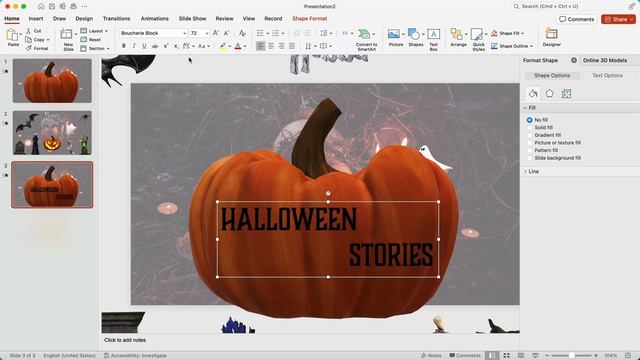640x360 pixels.
Task: Open the Designer pane
Action: click(551, 37)
